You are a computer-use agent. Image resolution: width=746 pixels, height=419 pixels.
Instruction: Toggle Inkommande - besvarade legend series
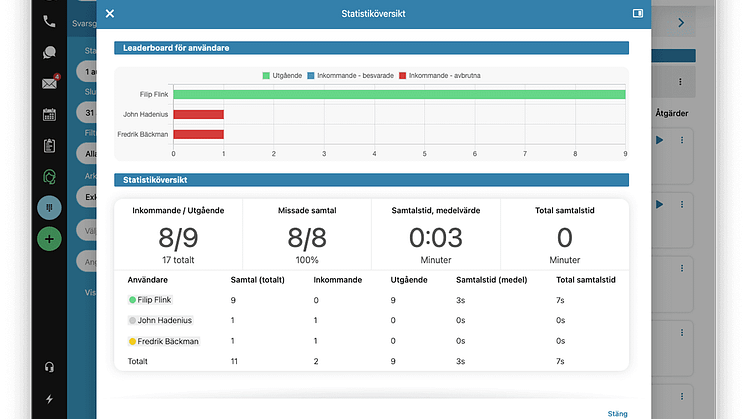(x=351, y=76)
